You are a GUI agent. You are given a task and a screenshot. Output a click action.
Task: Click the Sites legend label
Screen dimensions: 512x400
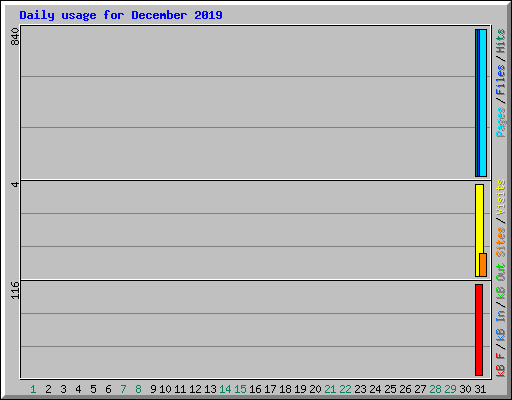click(x=501, y=242)
